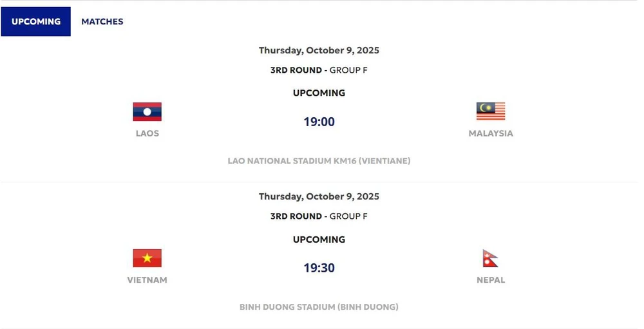Open the MALAYSIA team name link
Image resolution: width=644 pixels, height=329 pixels.
coord(491,133)
